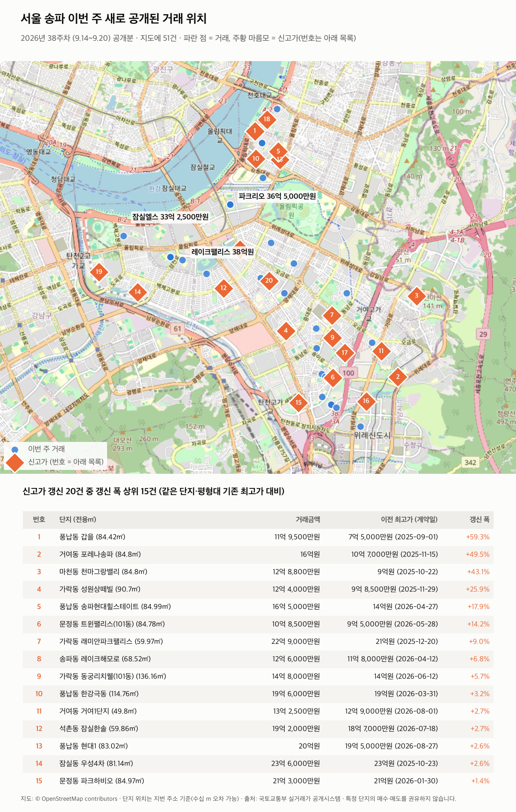Viewport: 516px width, 812px height.
Task: Click orange diamond map marker 12
Action: pos(224,288)
